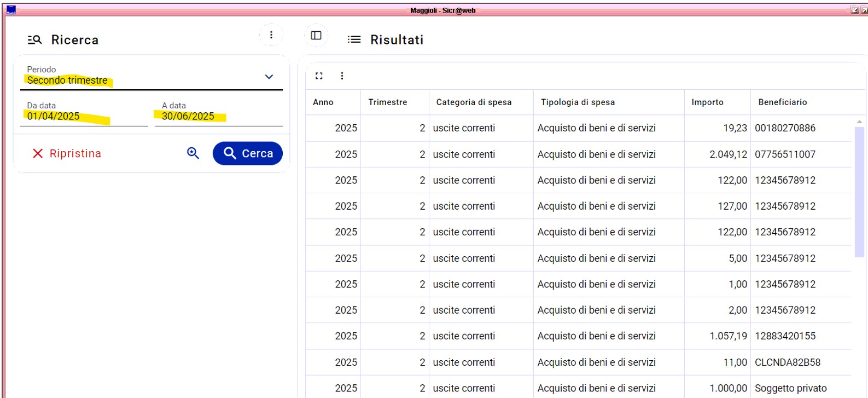
Task: Expand the Periodo dropdown chevron
Action: [269, 77]
